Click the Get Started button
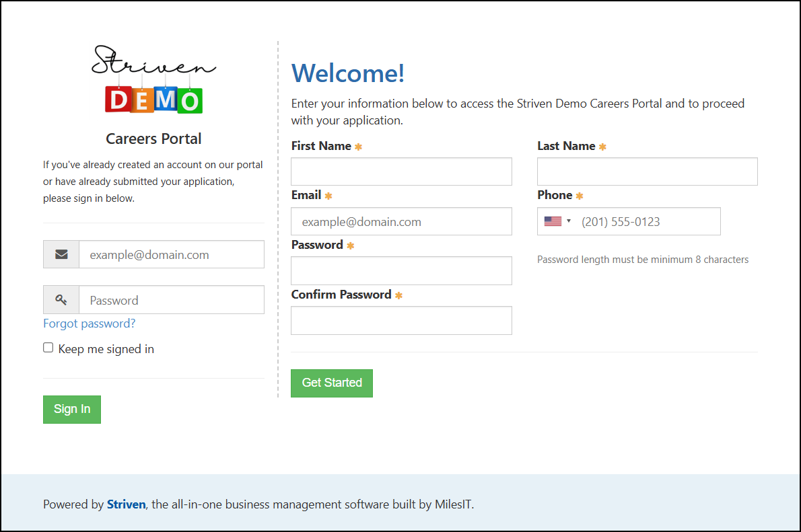 332,383
